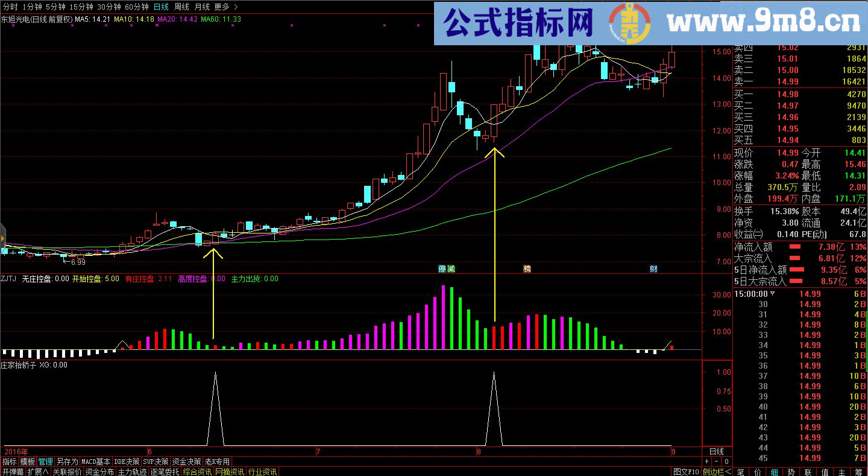
Task: Click the minus zoom icon below 日线
Action: click(x=716, y=462)
